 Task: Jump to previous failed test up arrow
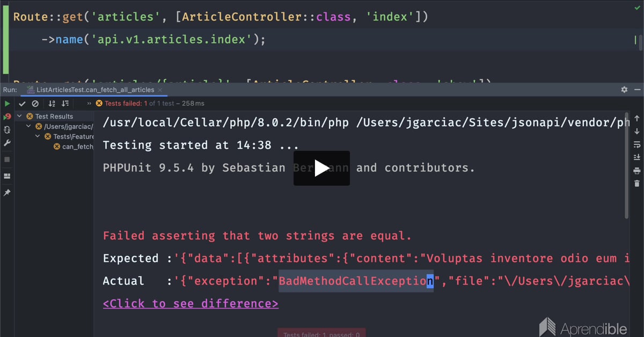click(637, 118)
